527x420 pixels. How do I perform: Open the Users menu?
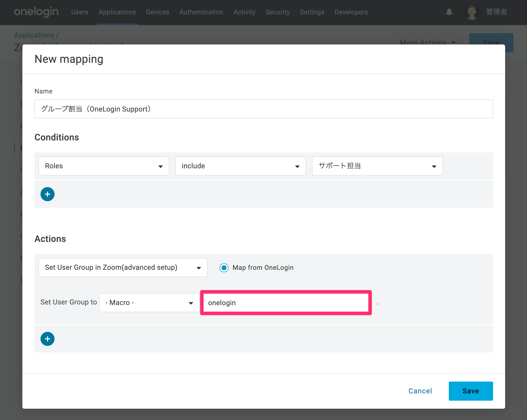click(80, 12)
